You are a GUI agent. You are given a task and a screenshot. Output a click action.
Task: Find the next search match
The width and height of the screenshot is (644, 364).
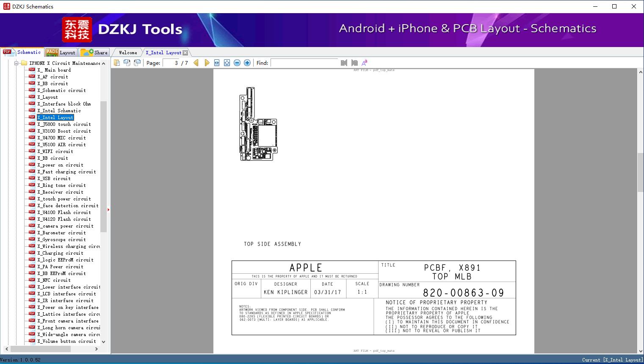(354, 63)
